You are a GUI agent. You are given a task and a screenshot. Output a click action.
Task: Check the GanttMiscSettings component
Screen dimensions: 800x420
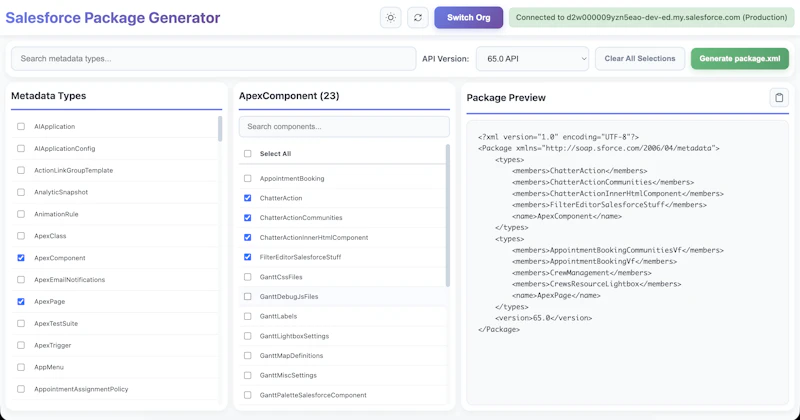[247, 376]
